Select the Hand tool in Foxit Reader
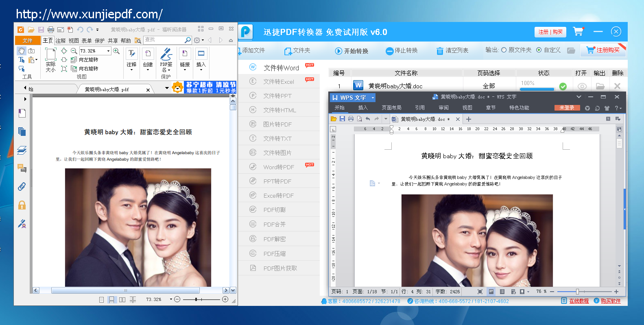644x325 pixels. click(x=21, y=50)
